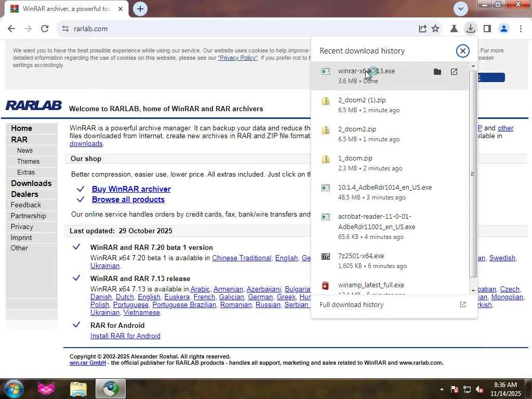Open winrar-x64 exe download now
This screenshot has height=399, width=532.
454,72
